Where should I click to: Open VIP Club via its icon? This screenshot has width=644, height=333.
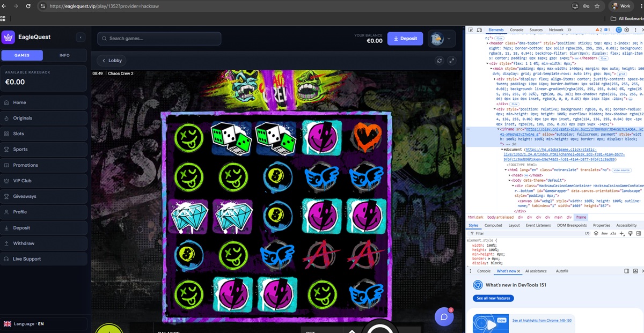tap(6, 181)
